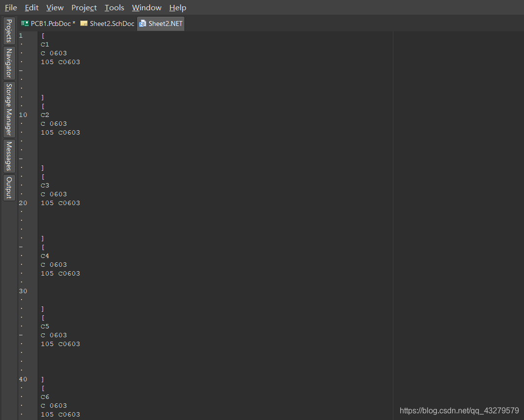Open the Edit menu

click(x=32, y=7)
